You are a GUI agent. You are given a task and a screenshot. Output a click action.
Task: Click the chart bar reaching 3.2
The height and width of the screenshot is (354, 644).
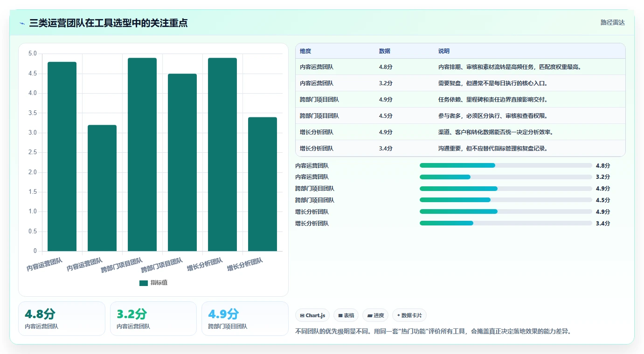pyautogui.click(x=102, y=188)
